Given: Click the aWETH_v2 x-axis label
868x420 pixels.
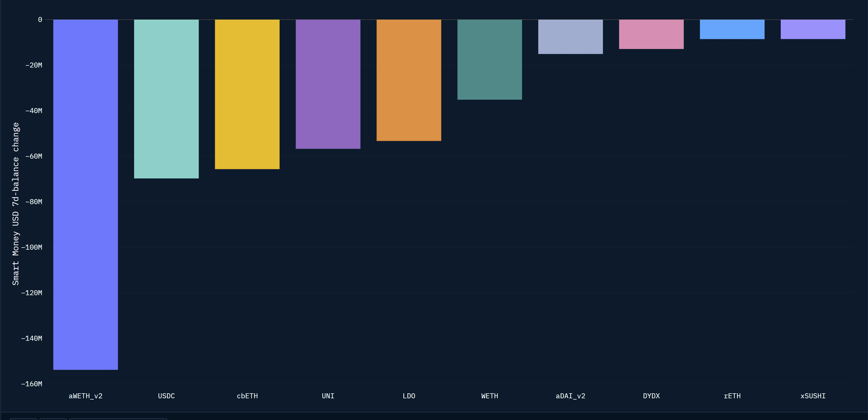Looking at the screenshot, I should pos(86,396).
